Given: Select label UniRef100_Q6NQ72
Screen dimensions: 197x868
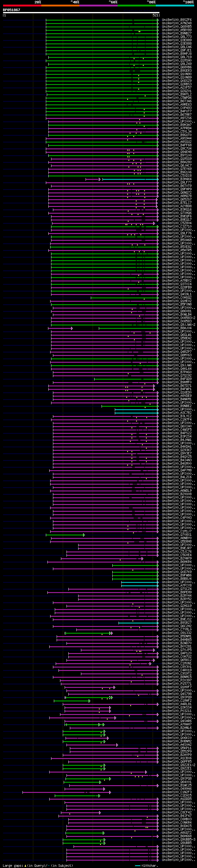Looking at the screenshot, I should point(177,193).
